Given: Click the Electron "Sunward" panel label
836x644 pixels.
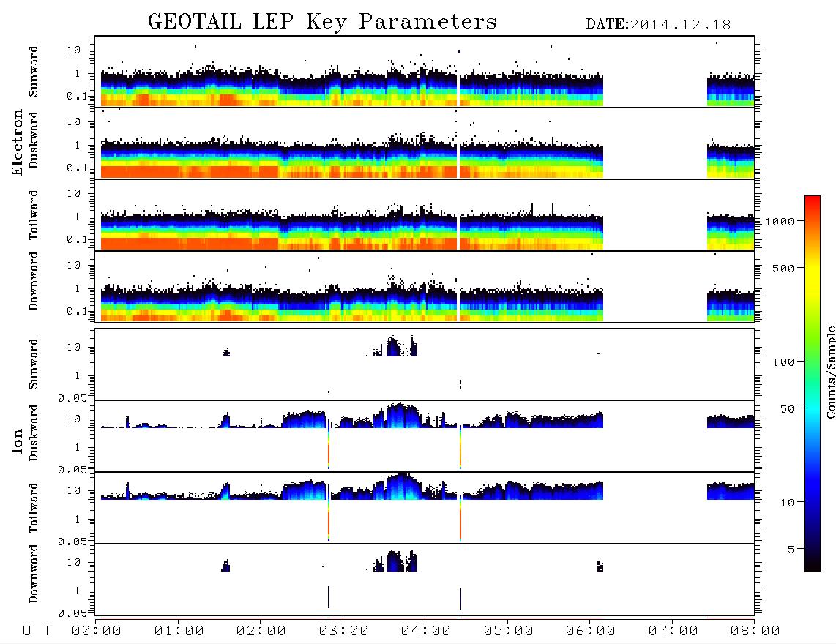Looking at the screenshot, I should (33, 72).
